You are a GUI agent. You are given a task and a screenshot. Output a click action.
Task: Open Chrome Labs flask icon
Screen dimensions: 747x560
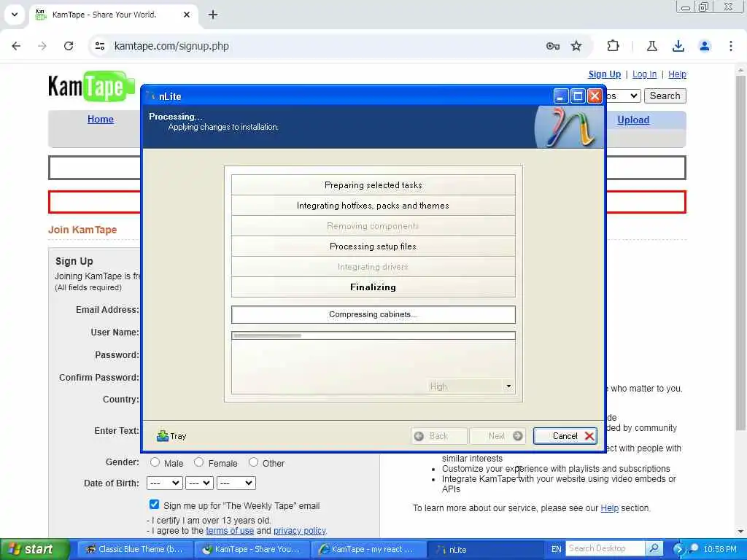coord(651,46)
